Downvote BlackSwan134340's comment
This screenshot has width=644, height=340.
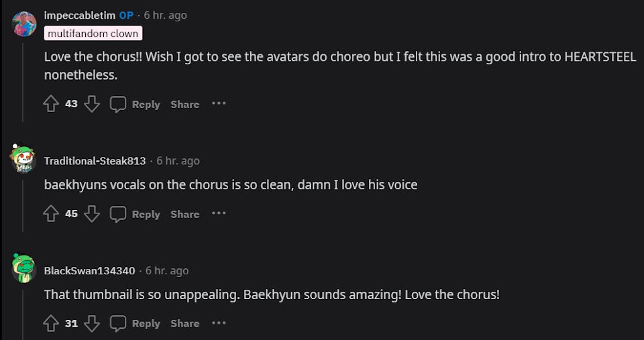click(x=92, y=323)
